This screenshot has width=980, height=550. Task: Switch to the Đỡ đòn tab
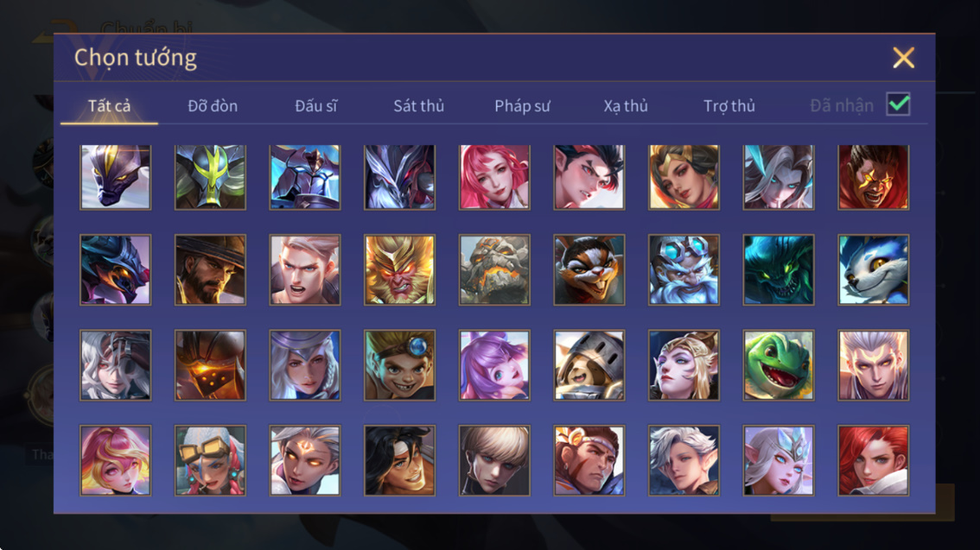pos(213,105)
